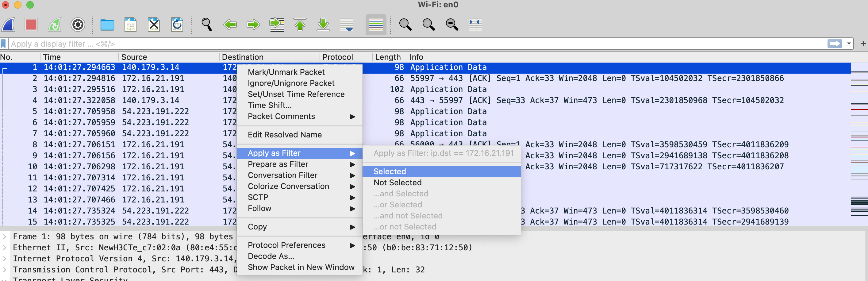Screen dimensions: 868x281
Task: Start capturing packets with shark fin icon
Action: pyautogui.click(x=8, y=24)
